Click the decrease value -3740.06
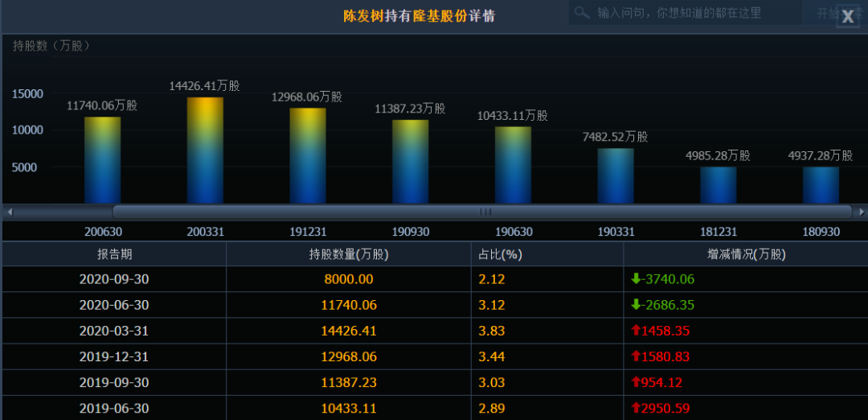Viewport: 868px width, 420px height. pos(662,279)
